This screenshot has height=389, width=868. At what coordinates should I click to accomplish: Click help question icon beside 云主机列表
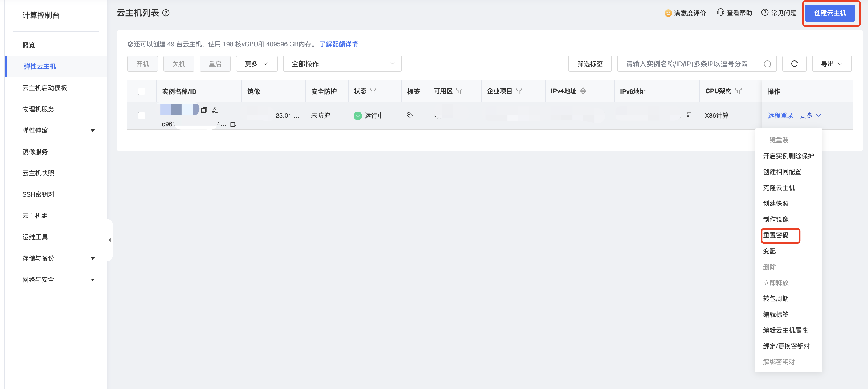click(166, 13)
